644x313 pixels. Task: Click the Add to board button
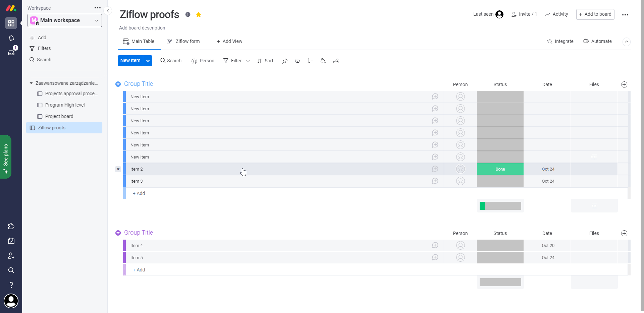(x=595, y=14)
